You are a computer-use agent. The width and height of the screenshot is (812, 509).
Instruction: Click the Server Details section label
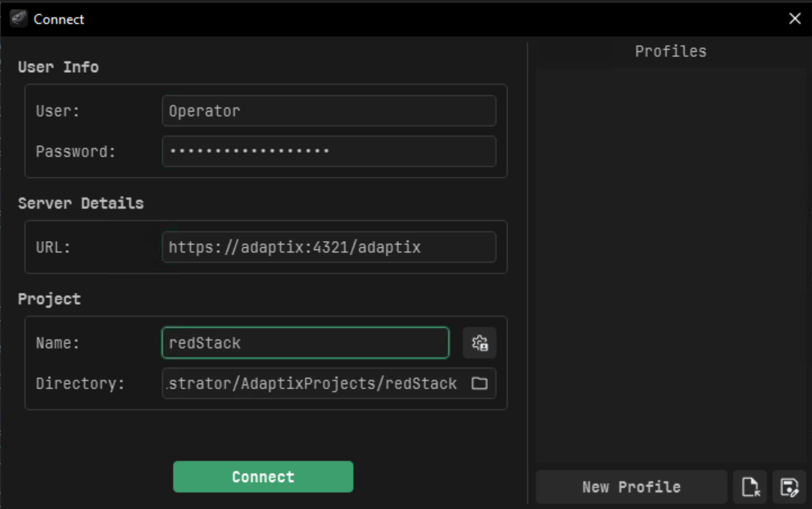81,203
